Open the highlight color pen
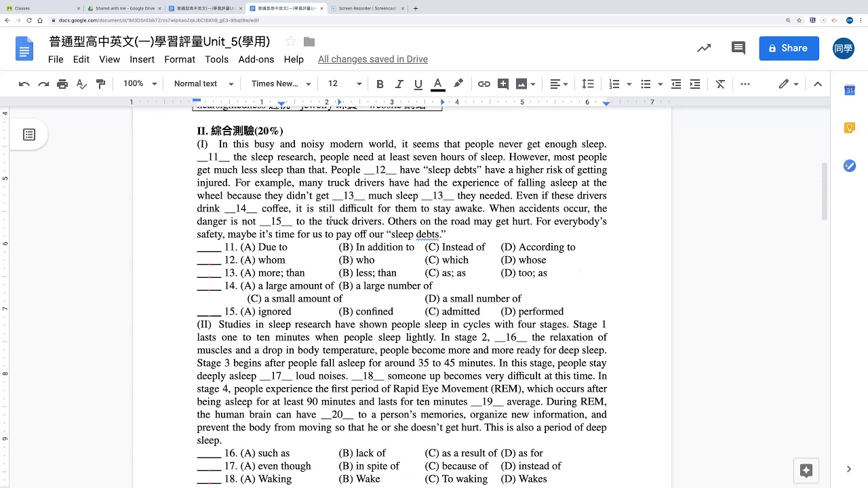Viewport: 868px width, 488px height. 458,84
